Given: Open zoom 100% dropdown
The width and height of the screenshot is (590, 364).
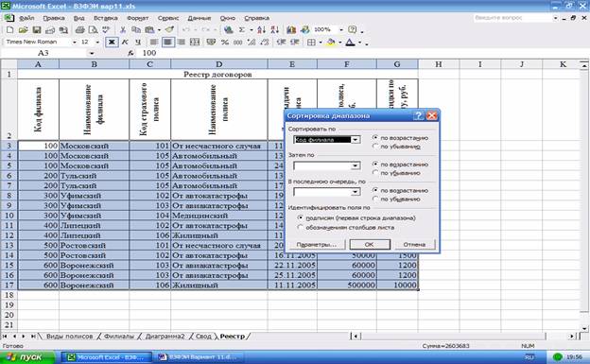Looking at the screenshot, I should 341,29.
